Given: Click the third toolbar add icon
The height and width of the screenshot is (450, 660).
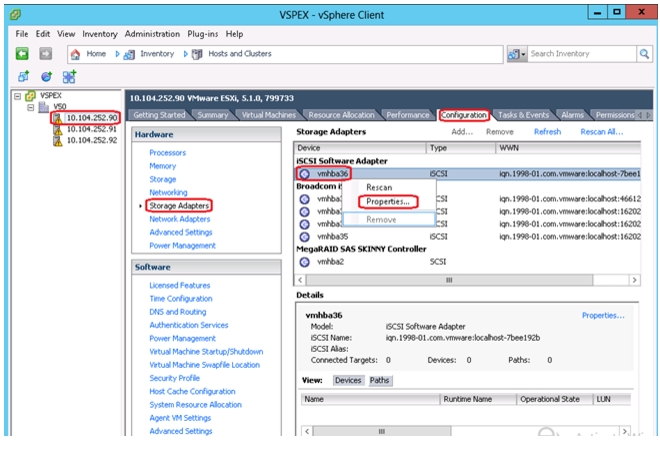Looking at the screenshot, I should pyautogui.click(x=69, y=77).
